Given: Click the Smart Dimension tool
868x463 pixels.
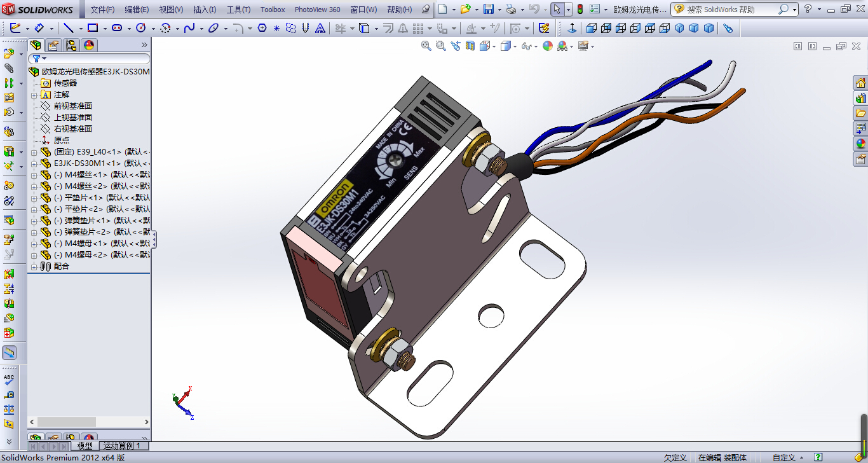Looking at the screenshot, I should pyautogui.click(x=38, y=28).
